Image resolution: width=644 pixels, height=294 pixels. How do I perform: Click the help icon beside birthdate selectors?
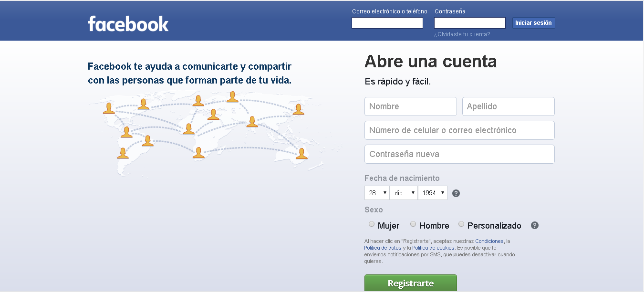point(456,193)
